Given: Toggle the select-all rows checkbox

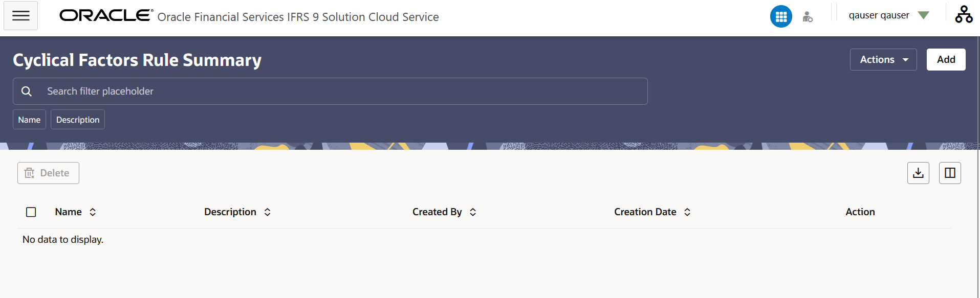Looking at the screenshot, I should (x=31, y=212).
